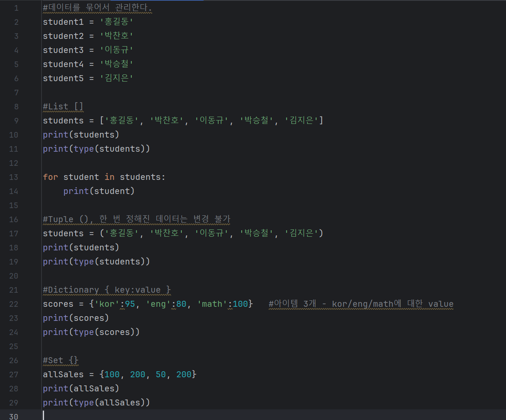Click print(students) on line 10
Image resolution: width=506 pixels, height=420 pixels.
[x=81, y=135]
